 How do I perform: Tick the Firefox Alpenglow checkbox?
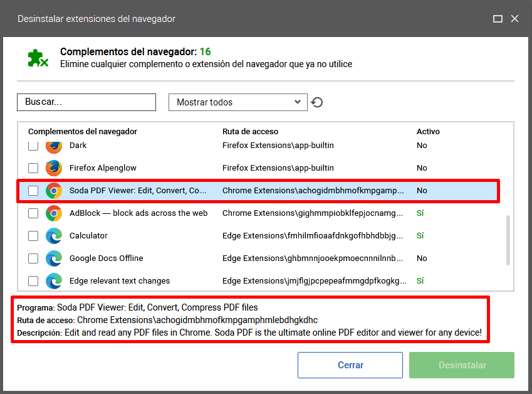pos(33,168)
